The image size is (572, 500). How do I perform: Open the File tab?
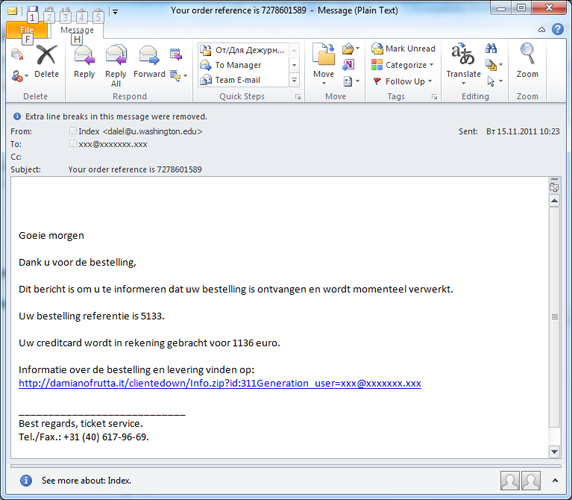point(27,30)
